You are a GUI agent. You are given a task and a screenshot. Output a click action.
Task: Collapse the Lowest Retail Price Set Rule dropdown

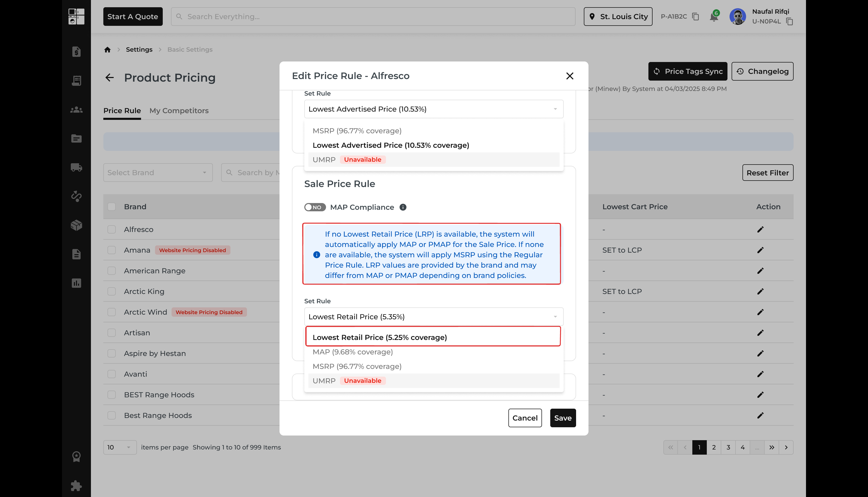(x=433, y=317)
